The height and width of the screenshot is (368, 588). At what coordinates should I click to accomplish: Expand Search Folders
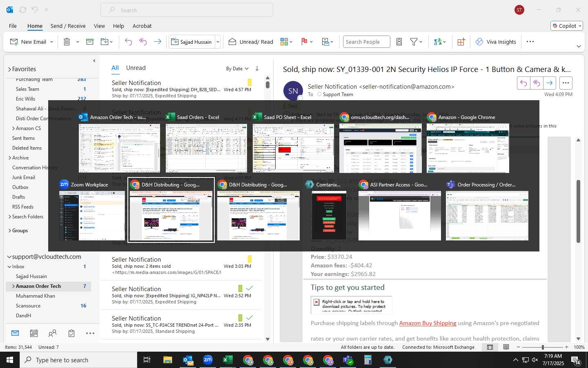click(10, 217)
